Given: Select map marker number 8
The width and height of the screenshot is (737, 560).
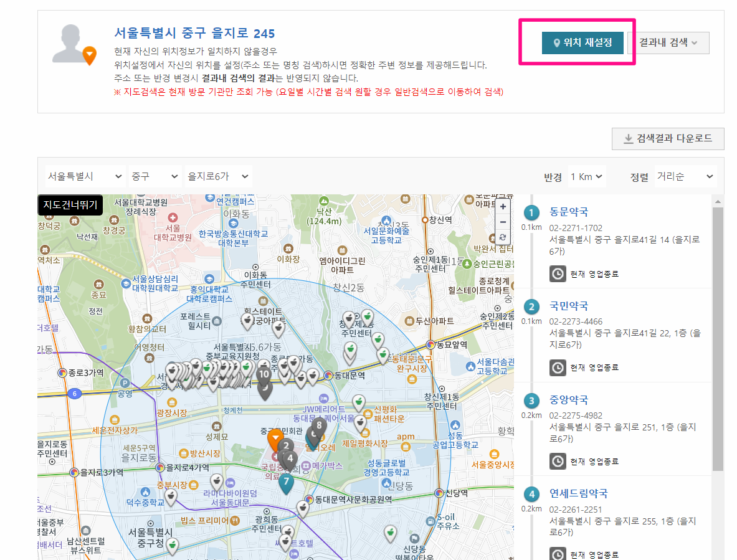Looking at the screenshot, I should click(x=319, y=426).
